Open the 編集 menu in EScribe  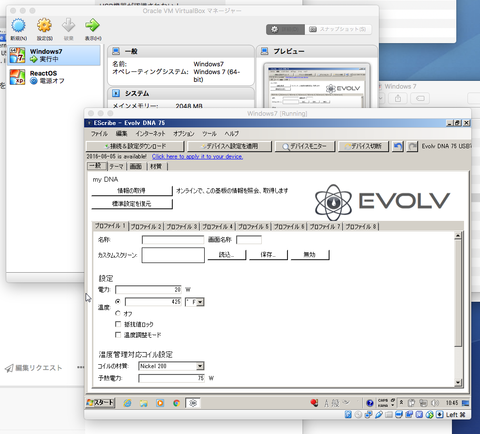pos(121,134)
